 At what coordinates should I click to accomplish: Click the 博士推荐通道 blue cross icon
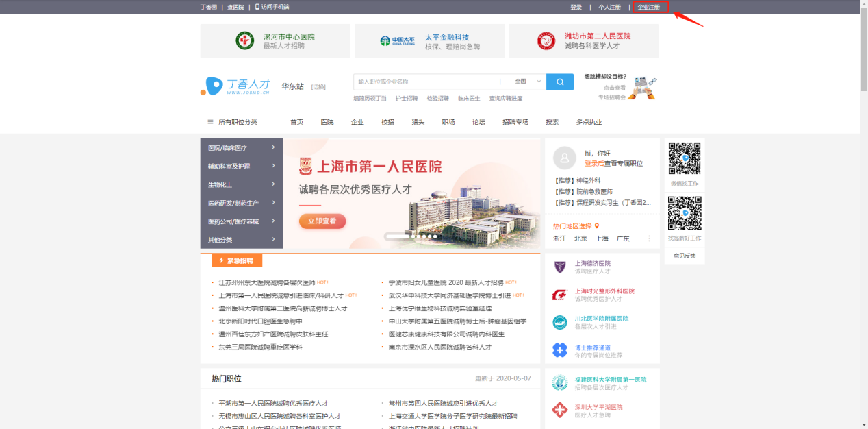pyautogui.click(x=560, y=350)
